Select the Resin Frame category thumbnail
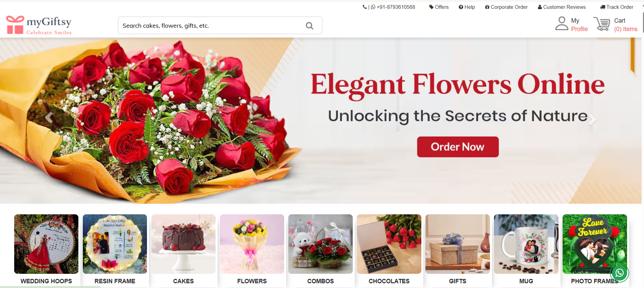Screen dimensions: 644x288 pyautogui.click(x=115, y=244)
